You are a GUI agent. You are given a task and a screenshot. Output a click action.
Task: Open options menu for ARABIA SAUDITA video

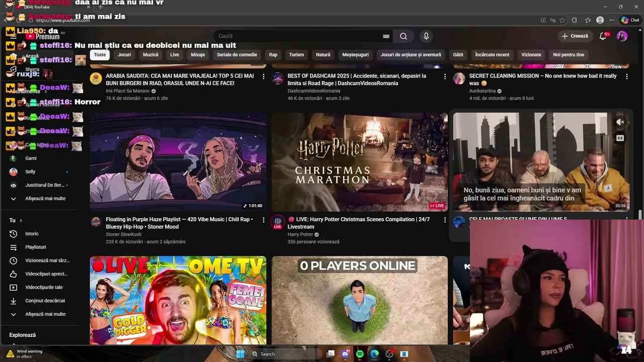pos(263,76)
